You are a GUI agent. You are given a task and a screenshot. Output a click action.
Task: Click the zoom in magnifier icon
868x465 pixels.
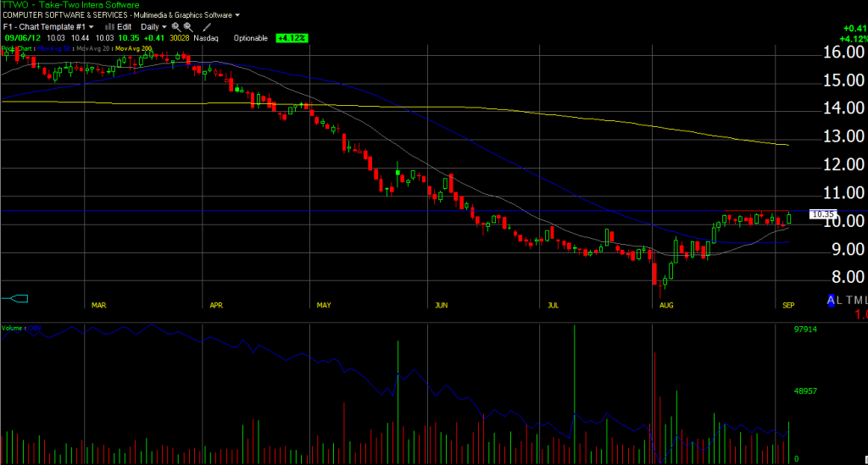[x=176, y=26]
